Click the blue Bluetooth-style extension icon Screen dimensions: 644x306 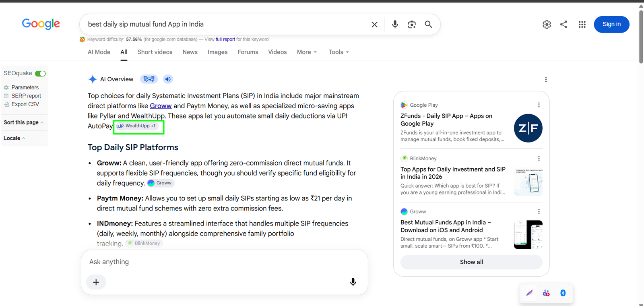click(563, 293)
